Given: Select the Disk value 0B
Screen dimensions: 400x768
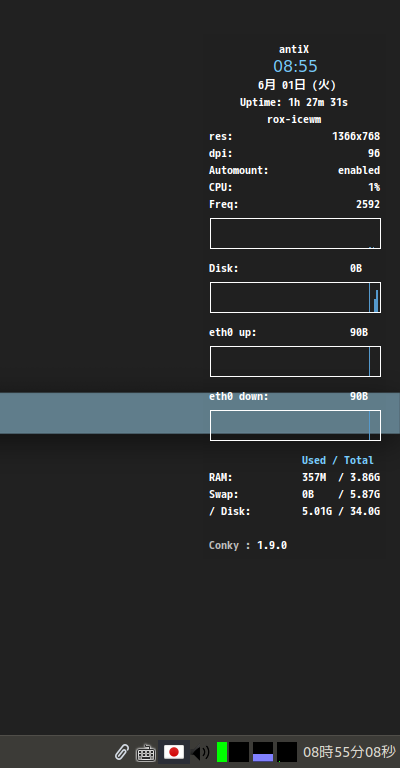Looking at the screenshot, I should coord(356,268).
